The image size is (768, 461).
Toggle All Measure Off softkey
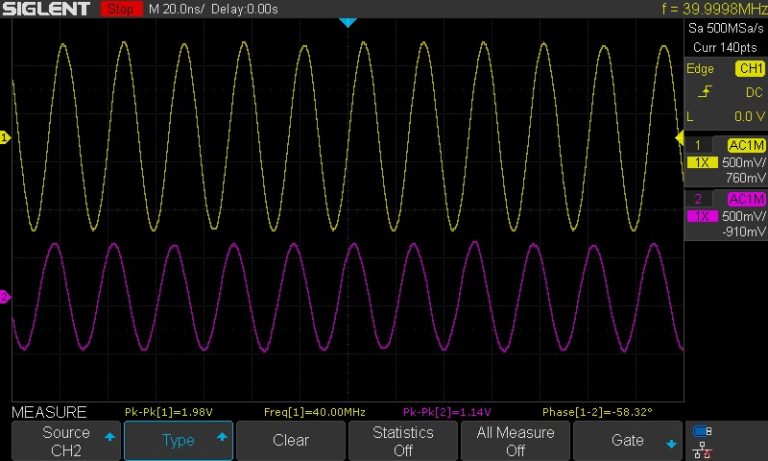(516, 440)
